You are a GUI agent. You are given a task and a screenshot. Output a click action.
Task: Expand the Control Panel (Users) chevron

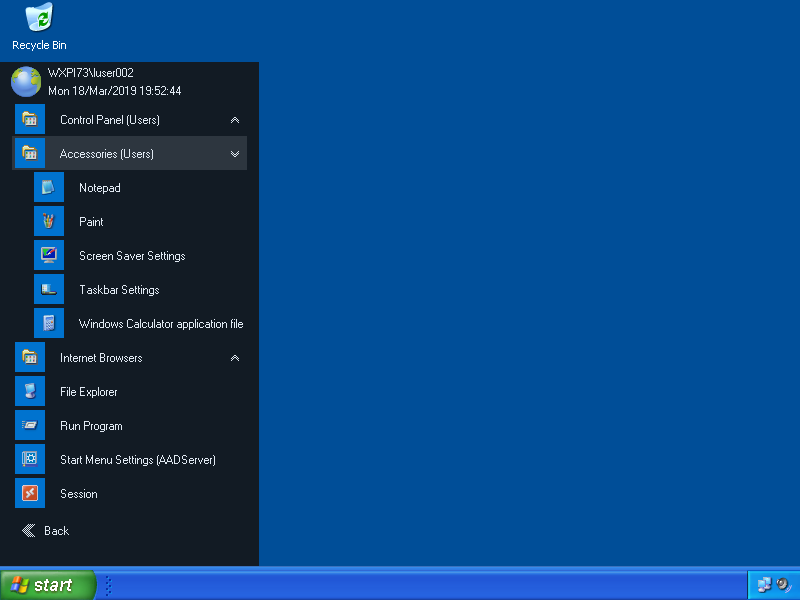tap(235, 120)
